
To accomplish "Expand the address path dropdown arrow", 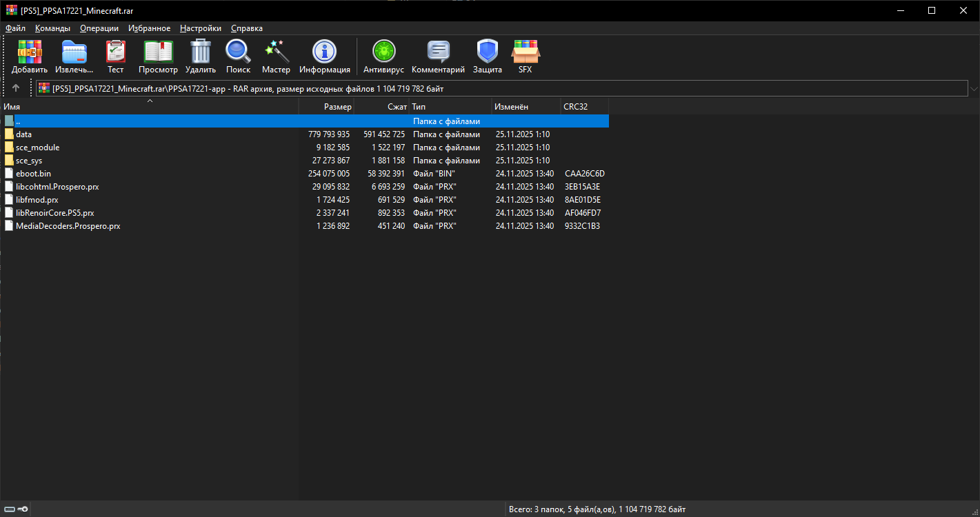I will point(973,88).
